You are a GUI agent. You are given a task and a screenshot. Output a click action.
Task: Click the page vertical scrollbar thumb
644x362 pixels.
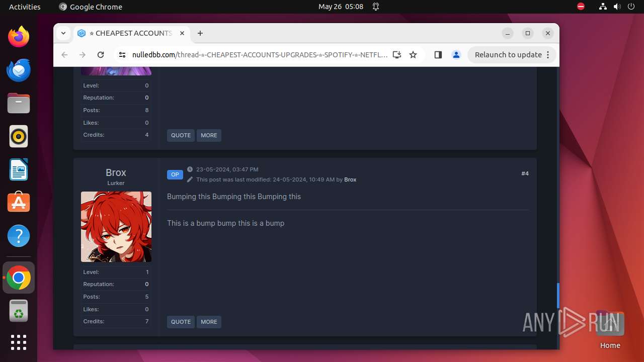(x=558, y=296)
